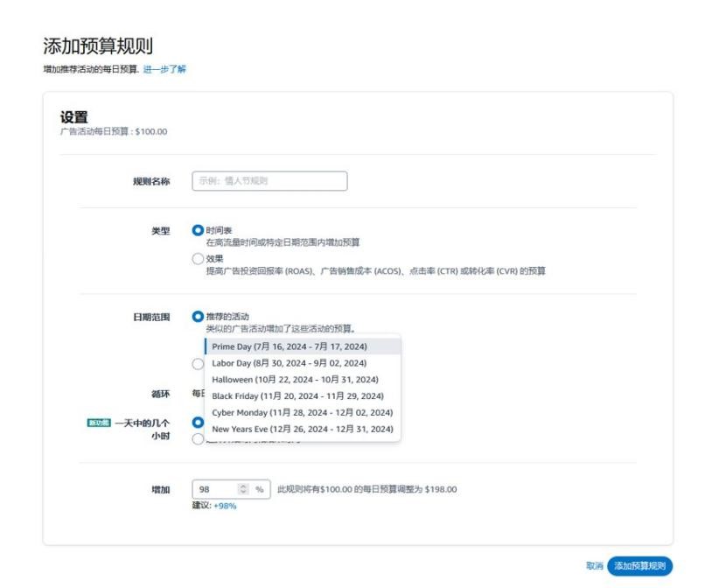Select the second hours-of-day radio option
The image size is (705, 588).
click(199, 437)
